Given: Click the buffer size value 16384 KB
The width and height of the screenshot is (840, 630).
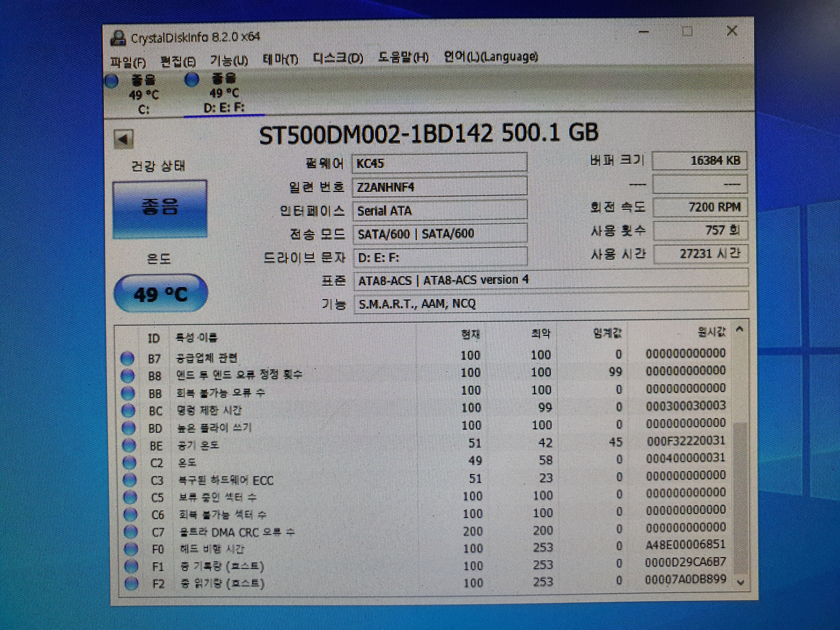Looking at the screenshot, I should click(x=700, y=161).
